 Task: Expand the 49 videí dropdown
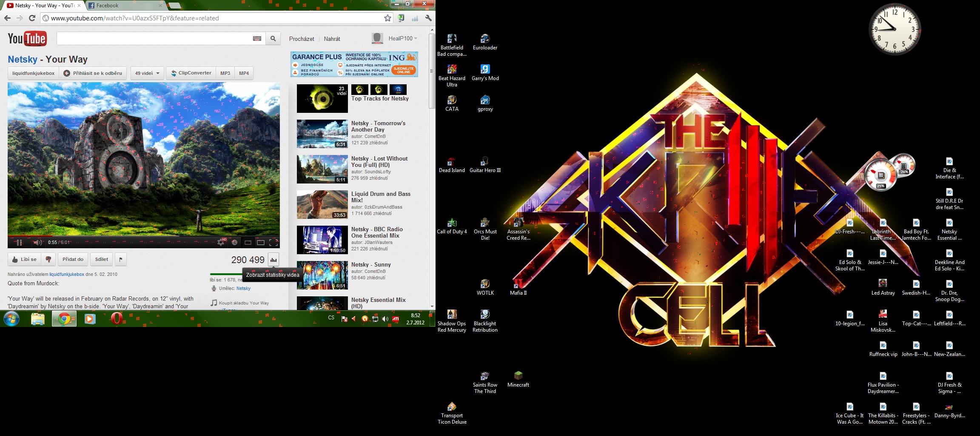coord(147,73)
